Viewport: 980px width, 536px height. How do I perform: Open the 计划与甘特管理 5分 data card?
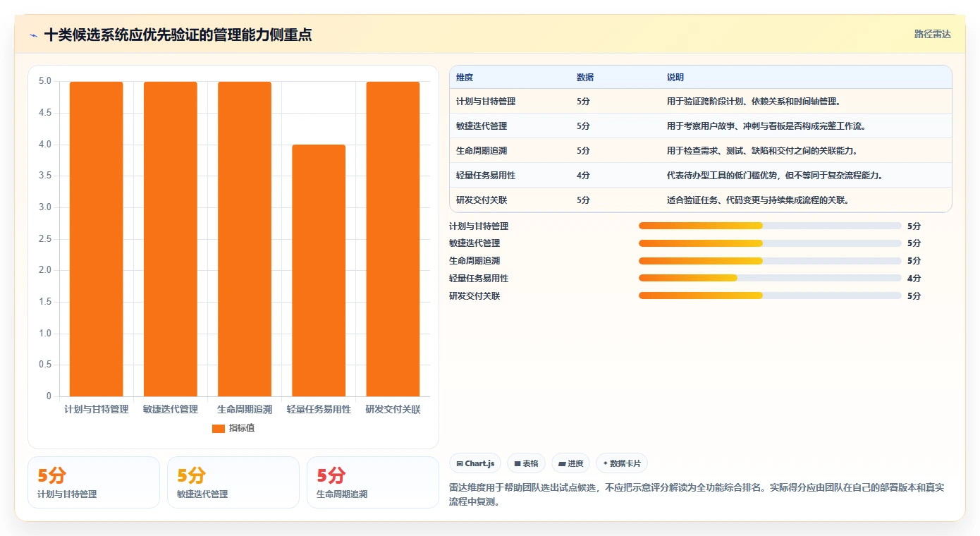[94, 482]
